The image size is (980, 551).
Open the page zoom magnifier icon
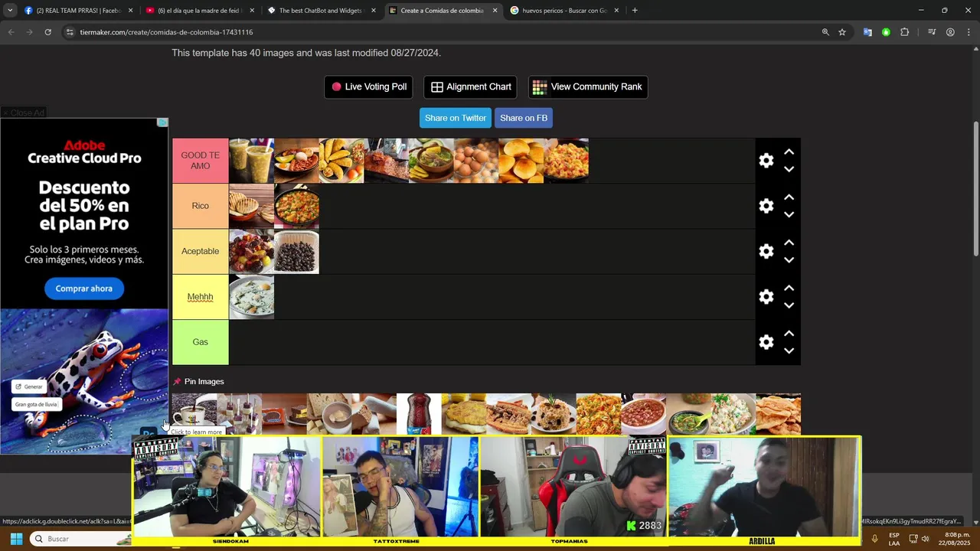[x=825, y=32]
